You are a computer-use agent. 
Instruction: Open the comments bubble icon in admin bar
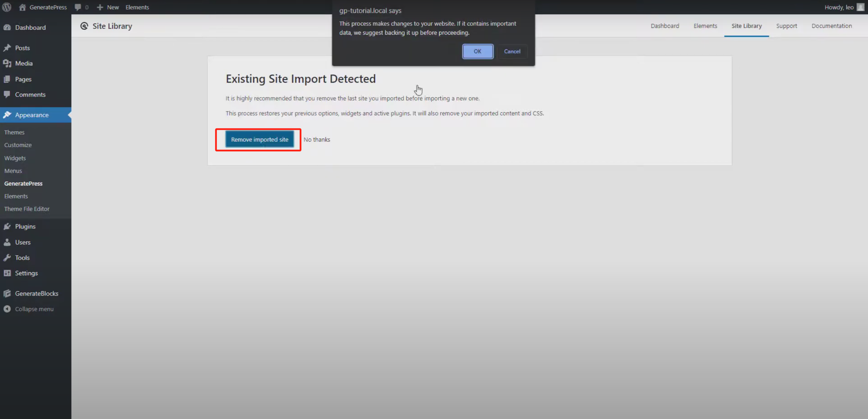78,7
